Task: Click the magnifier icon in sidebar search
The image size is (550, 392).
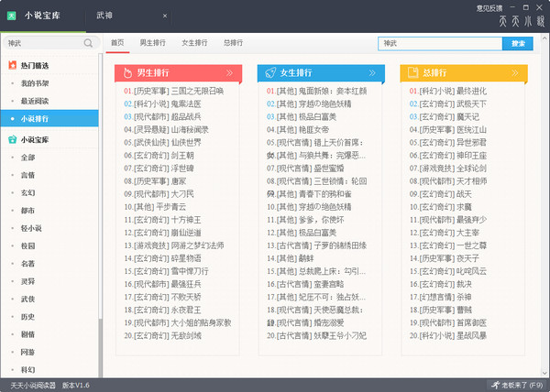Action: click(89, 43)
